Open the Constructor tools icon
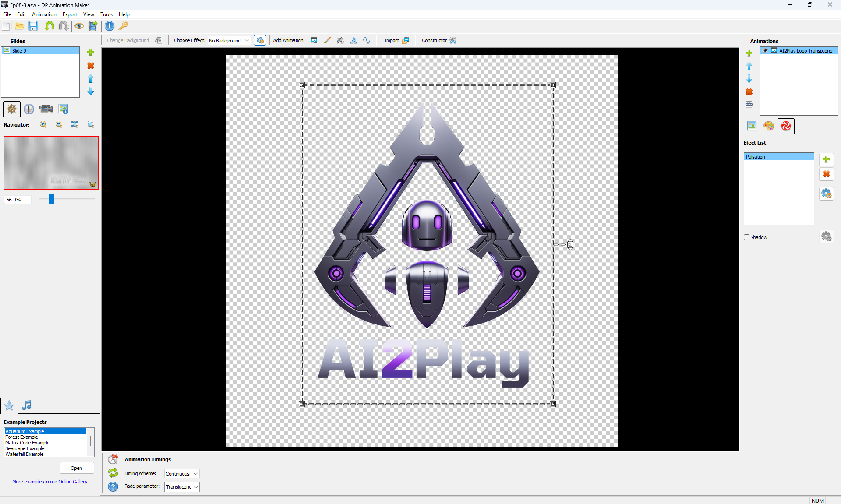The image size is (841, 504). (453, 40)
